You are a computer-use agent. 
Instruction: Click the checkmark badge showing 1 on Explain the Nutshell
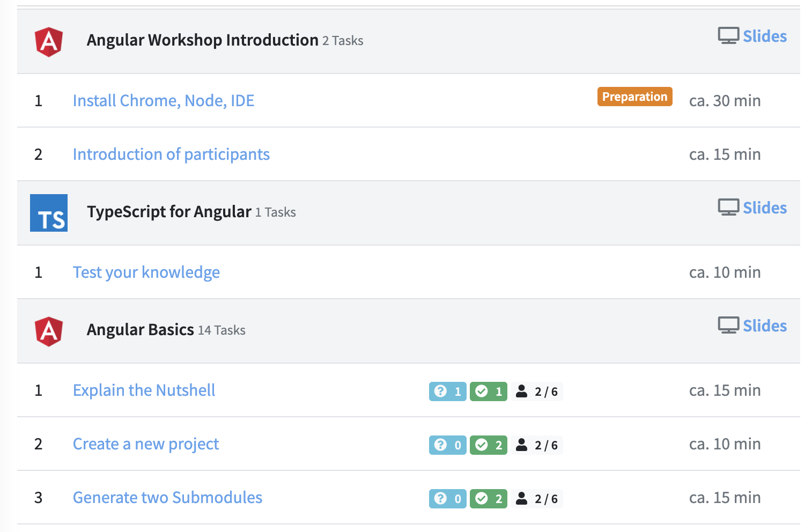[488, 391]
